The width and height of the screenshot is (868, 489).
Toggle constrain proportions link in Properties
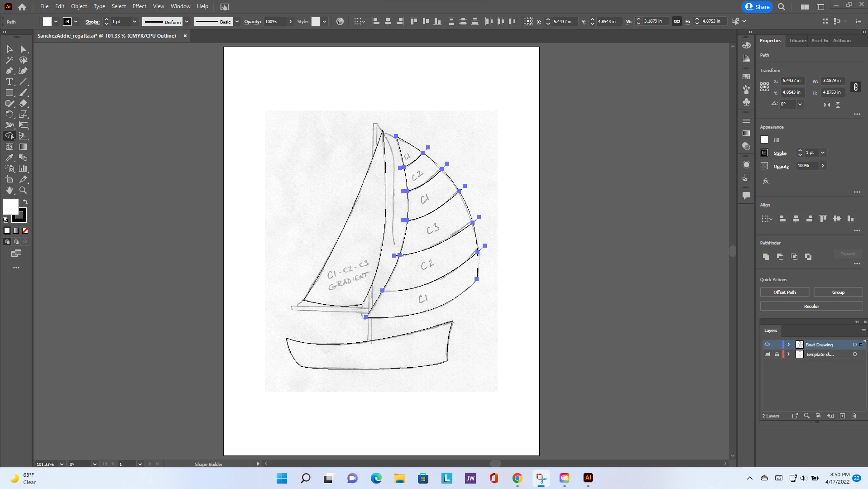coord(856,87)
